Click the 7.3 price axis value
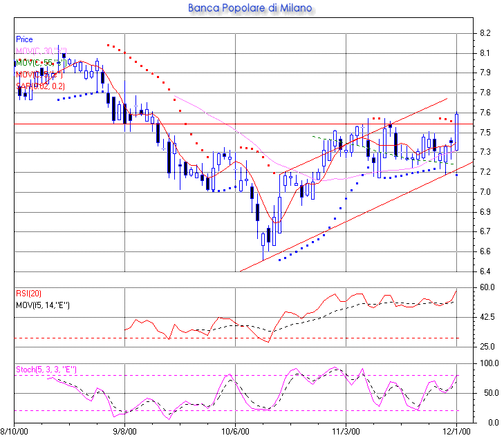The width and height of the screenshot is (504, 440). [485, 152]
